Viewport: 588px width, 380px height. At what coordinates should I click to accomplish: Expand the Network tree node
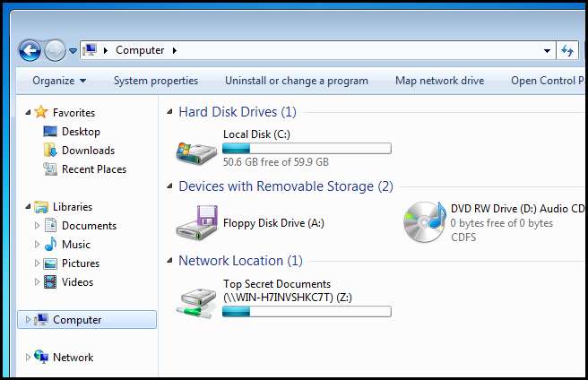[28, 358]
